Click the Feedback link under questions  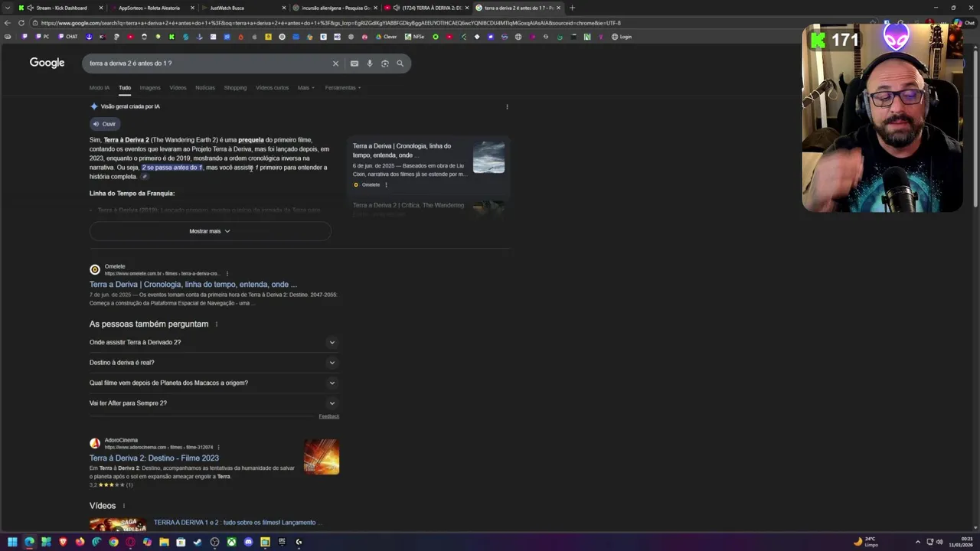(x=328, y=416)
